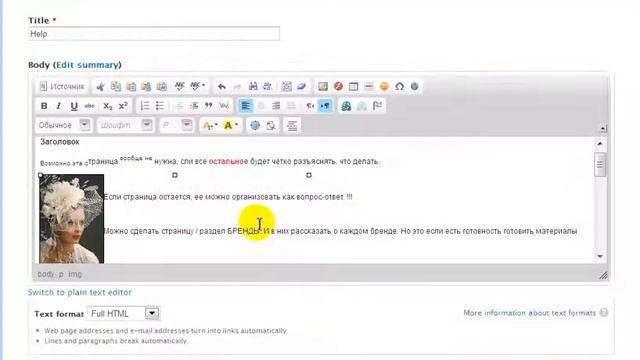Click Switch to plain text editor
This screenshot has width=640, height=360.
(80, 292)
